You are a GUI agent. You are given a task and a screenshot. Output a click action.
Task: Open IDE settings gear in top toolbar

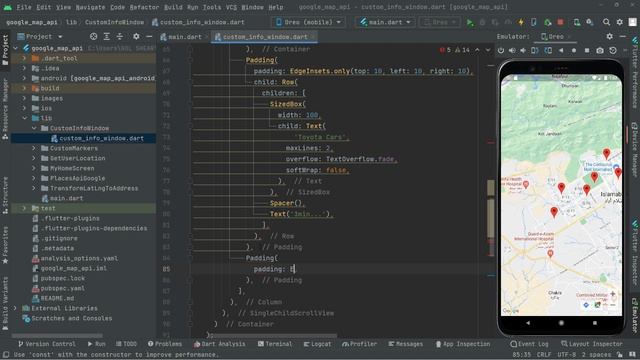(x=620, y=22)
